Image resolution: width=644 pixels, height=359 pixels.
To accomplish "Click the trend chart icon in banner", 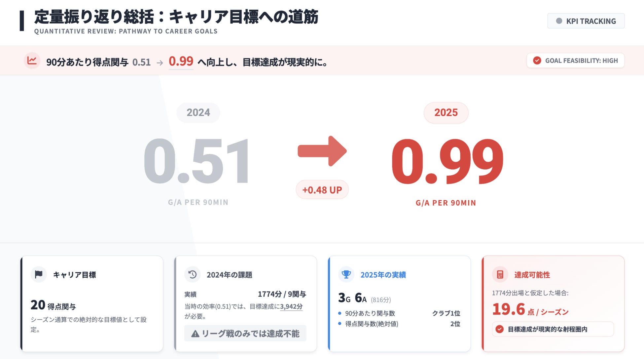I will tap(32, 60).
